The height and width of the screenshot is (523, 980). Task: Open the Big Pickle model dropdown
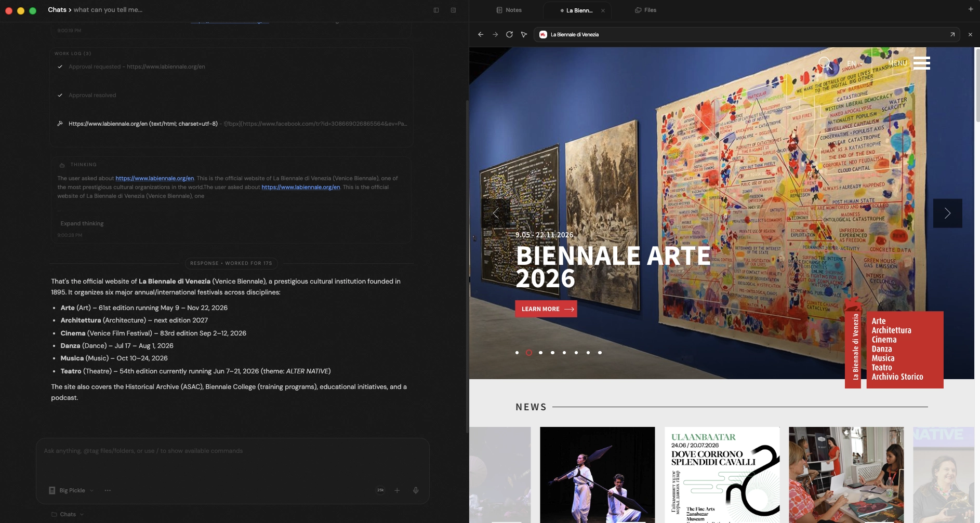[72, 490]
